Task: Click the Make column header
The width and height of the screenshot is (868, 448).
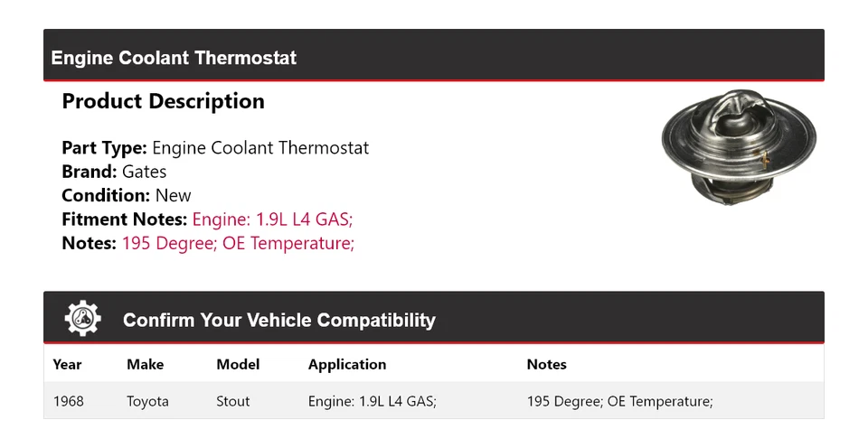Action: tap(145, 365)
